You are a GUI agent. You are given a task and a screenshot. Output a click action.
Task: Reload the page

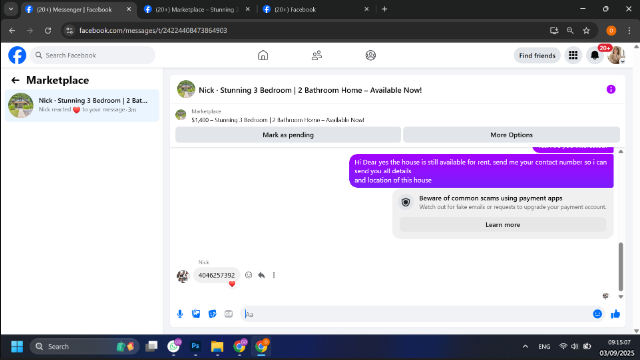pos(48,31)
